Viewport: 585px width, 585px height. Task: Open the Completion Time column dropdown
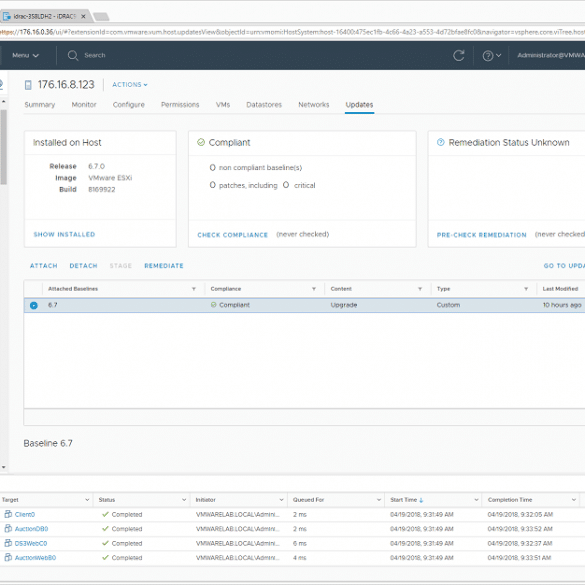(x=573, y=500)
